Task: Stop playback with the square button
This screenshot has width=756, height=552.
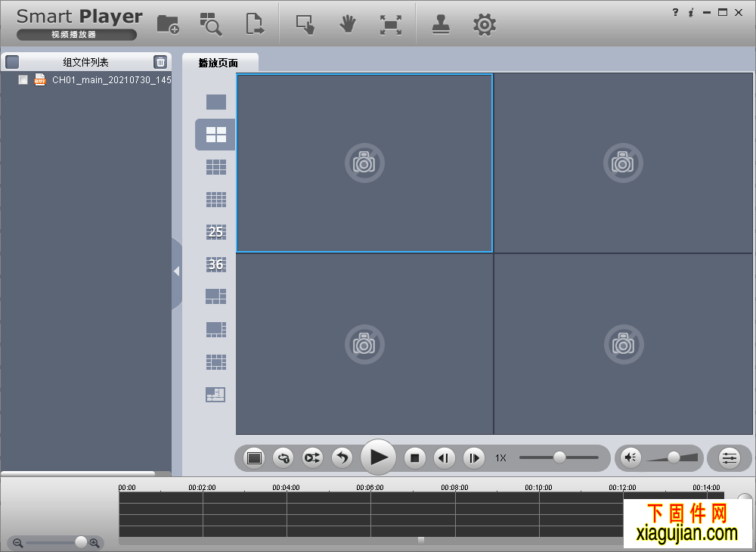Action: [x=414, y=457]
